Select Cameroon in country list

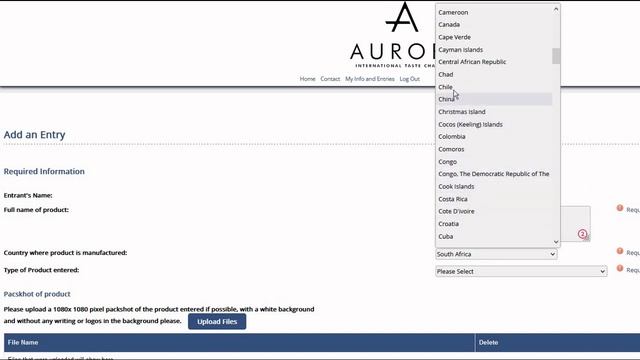[x=494, y=12]
